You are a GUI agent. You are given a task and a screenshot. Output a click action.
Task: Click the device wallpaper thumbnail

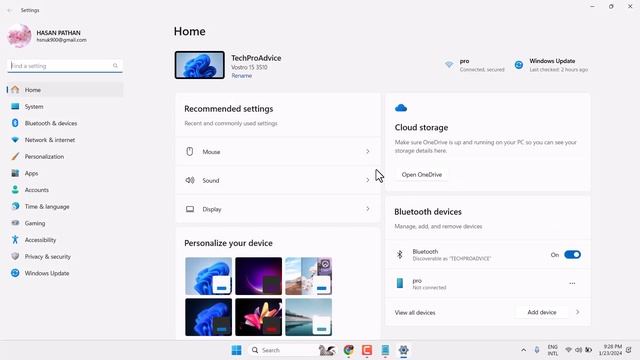click(200, 65)
